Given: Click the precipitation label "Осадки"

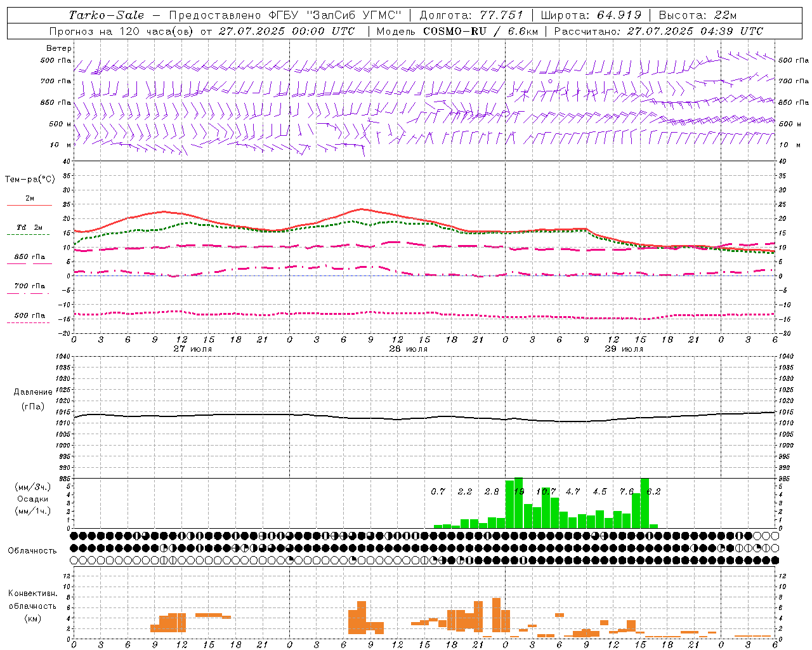Looking at the screenshot, I should (32, 499).
